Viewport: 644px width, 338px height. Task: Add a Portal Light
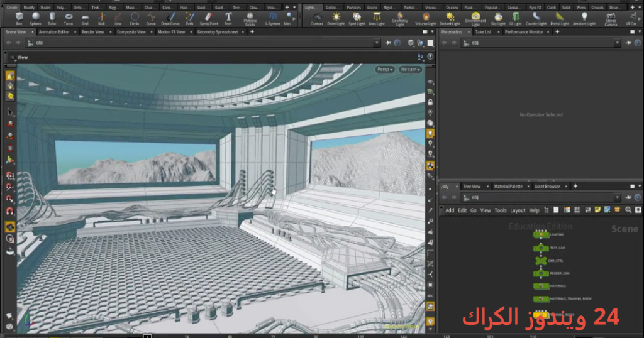560,18
